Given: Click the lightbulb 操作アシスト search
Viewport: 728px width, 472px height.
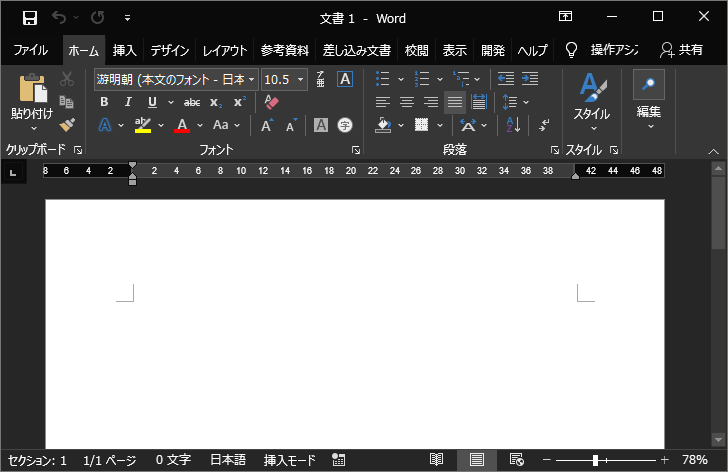Looking at the screenshot, I should (601, 50).
